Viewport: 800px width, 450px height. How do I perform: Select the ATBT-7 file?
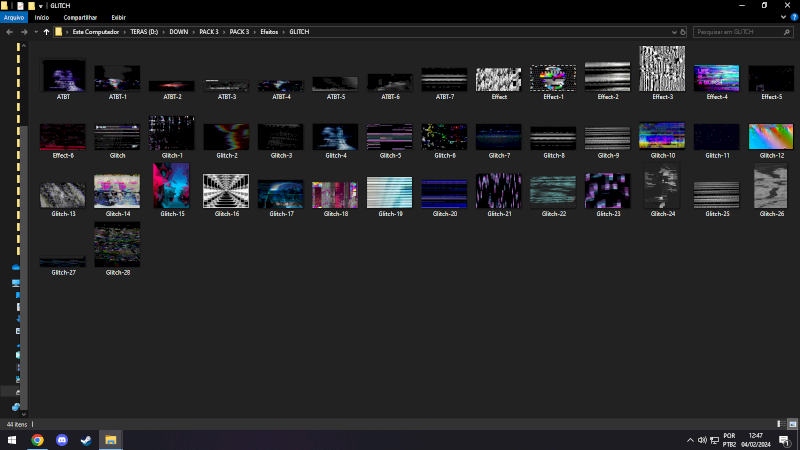pyautogui.click(x=444, y=80)
